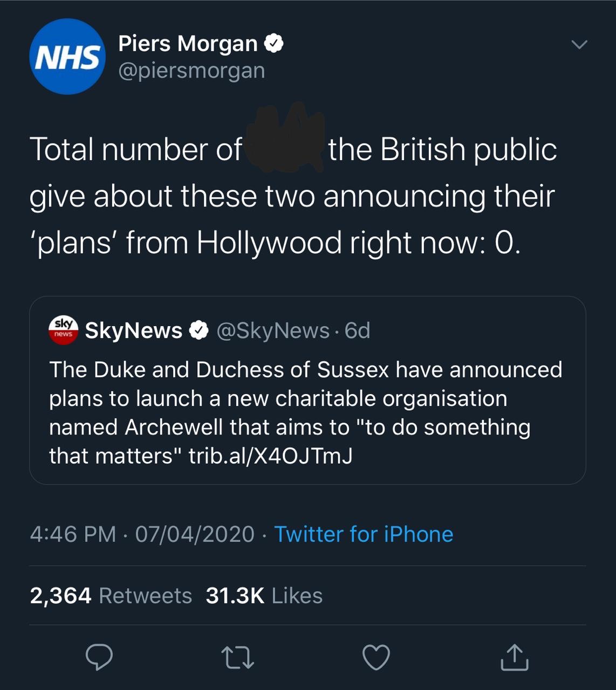This screenshot has width=616, height=690.
Task: Open the NHS profile picture
Action: point(67,57)
